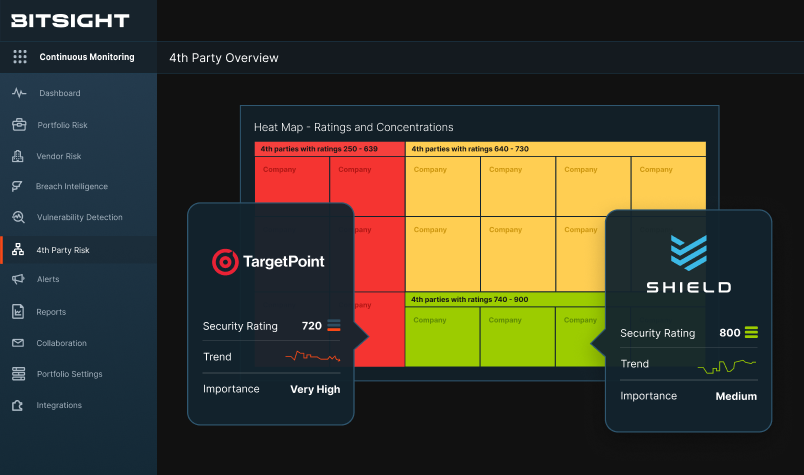Click the 720 security rating value
The height and width of the screenshot is (475, 804).
click(312, 326)
